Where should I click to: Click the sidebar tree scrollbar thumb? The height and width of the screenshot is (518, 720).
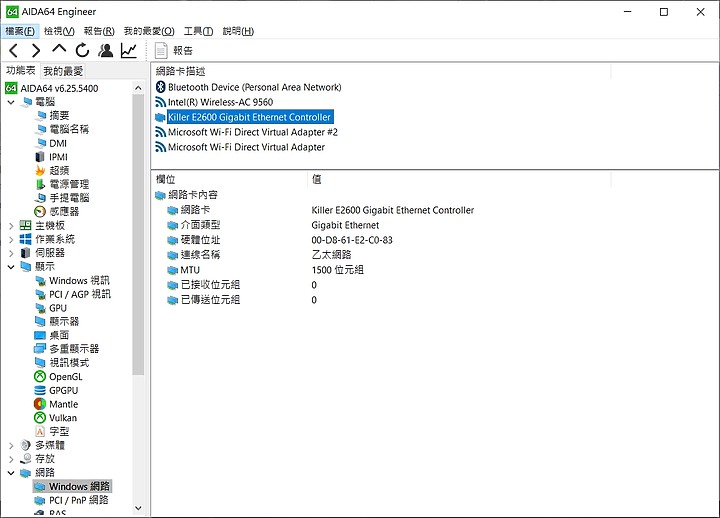pos(138,235)
